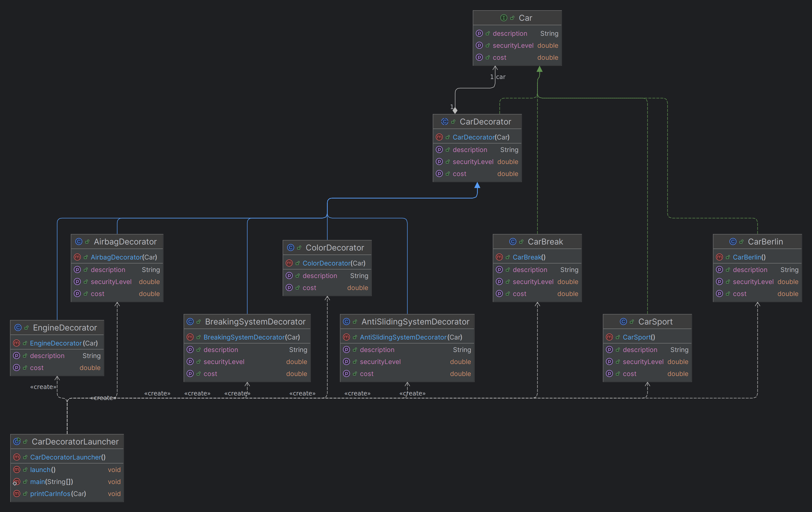This screenshot has height=512, width=812.
Task: Click the static main method icon
Action: point(17,482)
